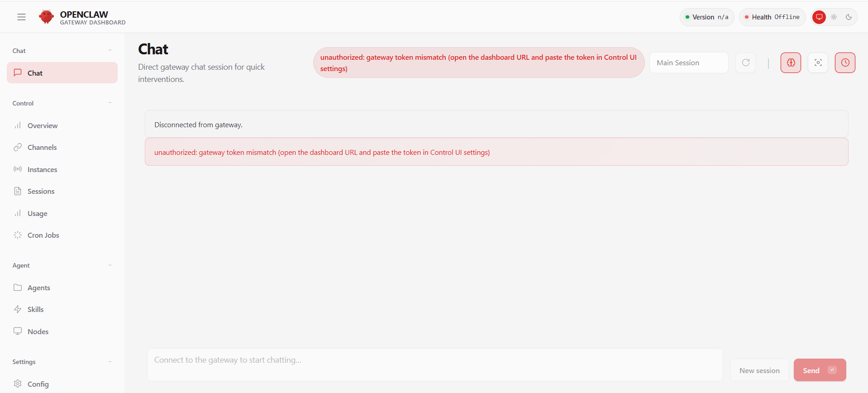Click the focus mode frame icon
Viewport: 868px width, 393px height.
(x=818, y=63)
